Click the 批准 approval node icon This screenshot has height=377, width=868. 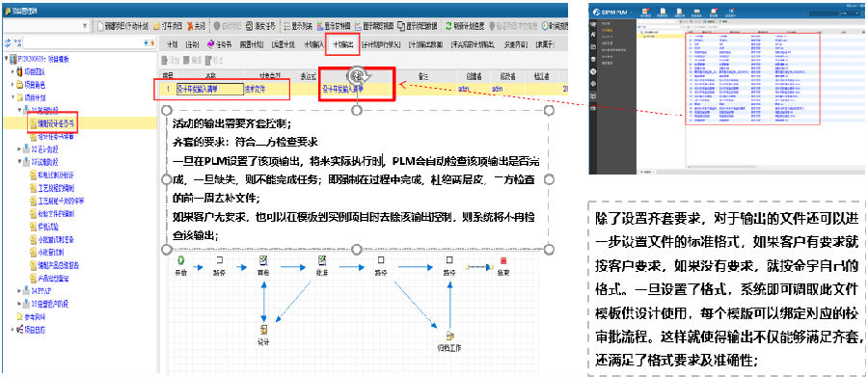(321, 260)
